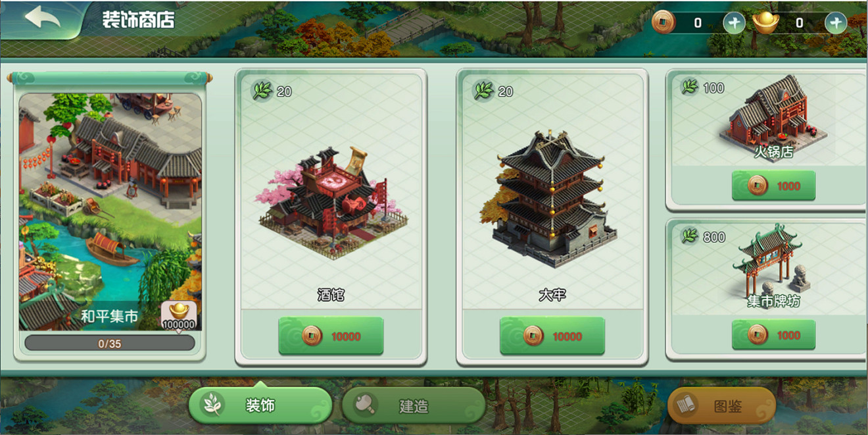
Task: Tap the leaf icon on 火锅店 card
Action: 689,87
